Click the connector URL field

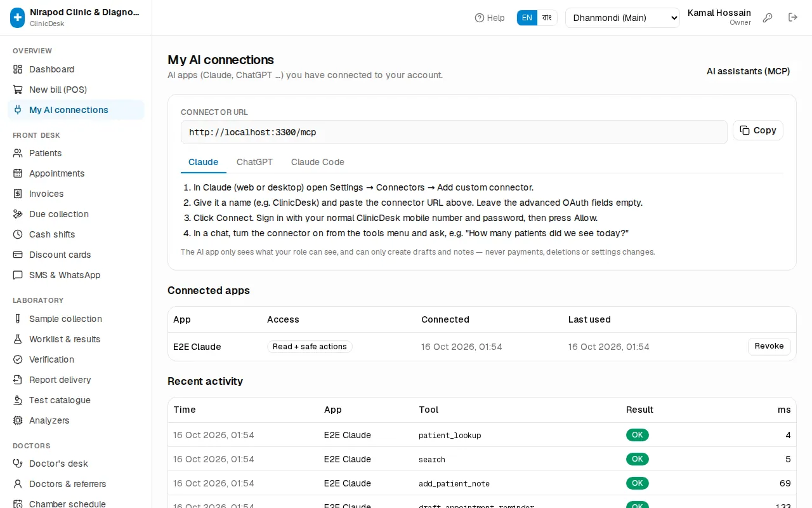[454, 132]
